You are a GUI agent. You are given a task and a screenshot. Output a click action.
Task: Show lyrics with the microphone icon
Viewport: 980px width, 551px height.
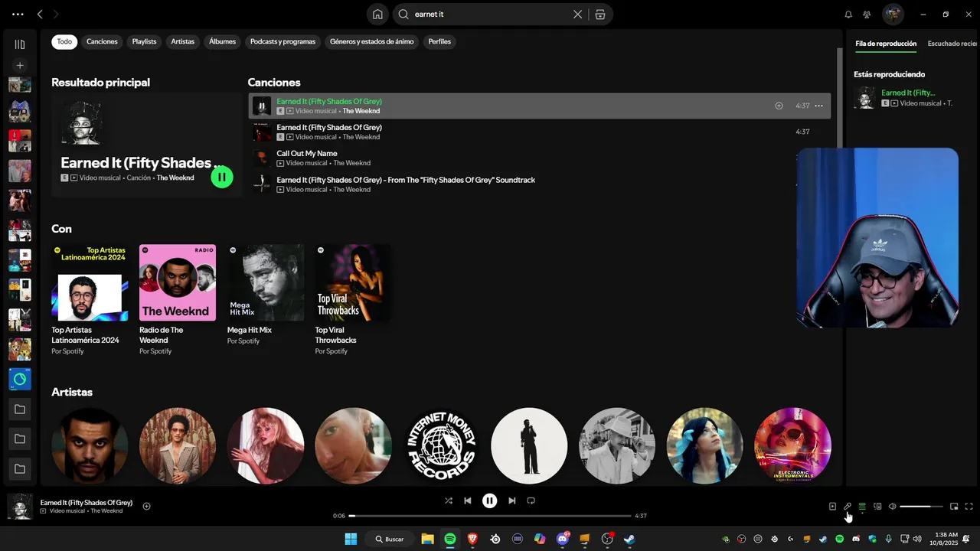[x=848, y=506]
